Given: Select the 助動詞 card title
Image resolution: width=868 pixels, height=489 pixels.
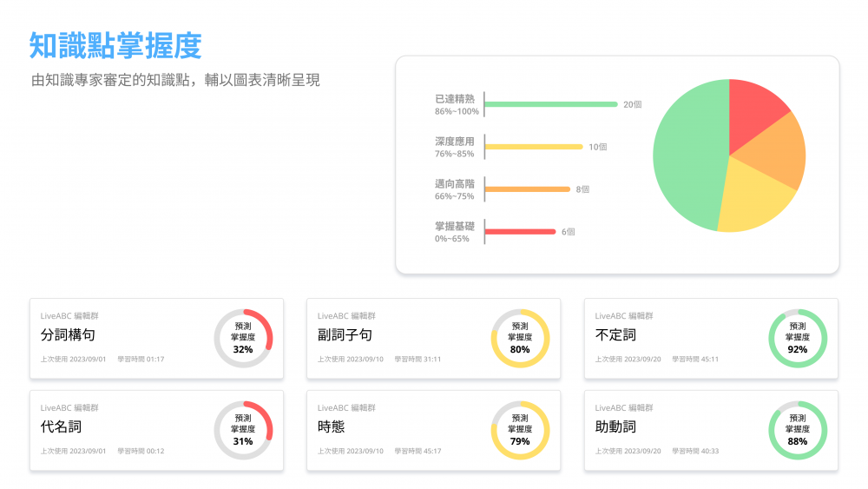Looking at the screenshot, I should pyautogui.click(x=615, y=427).
